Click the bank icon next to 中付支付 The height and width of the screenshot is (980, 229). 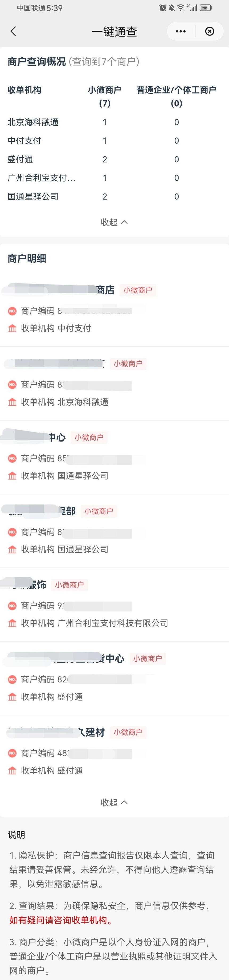pyautogui.click(x=12, y=328)
